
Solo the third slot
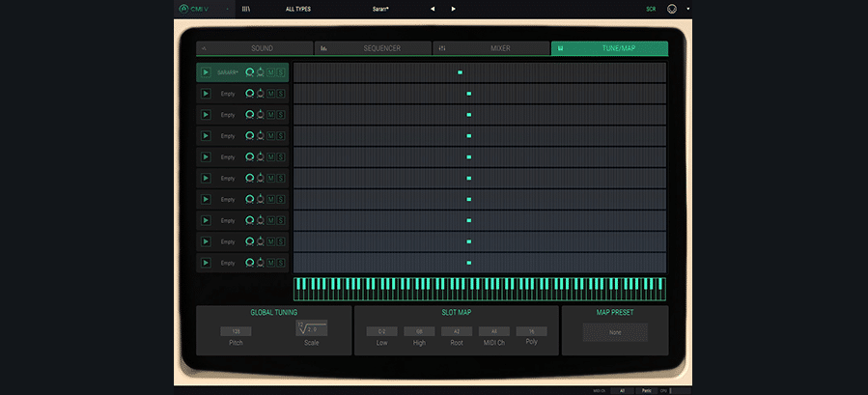click(281, 115)
